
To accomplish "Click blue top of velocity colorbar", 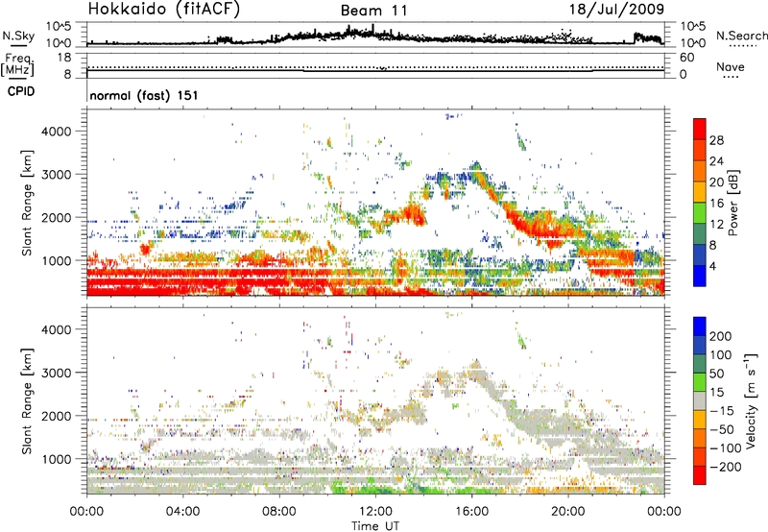I will (x=700, y=326).
